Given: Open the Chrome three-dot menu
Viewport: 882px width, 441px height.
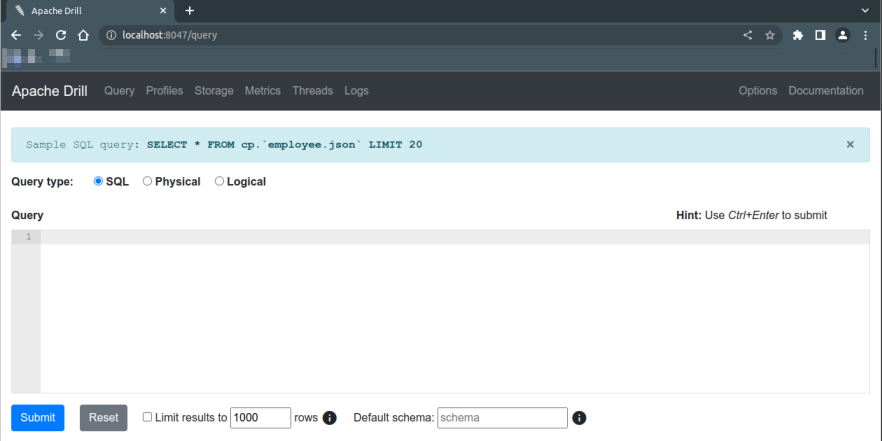Looking at the screenshot, I should click(x=865, y=35).
